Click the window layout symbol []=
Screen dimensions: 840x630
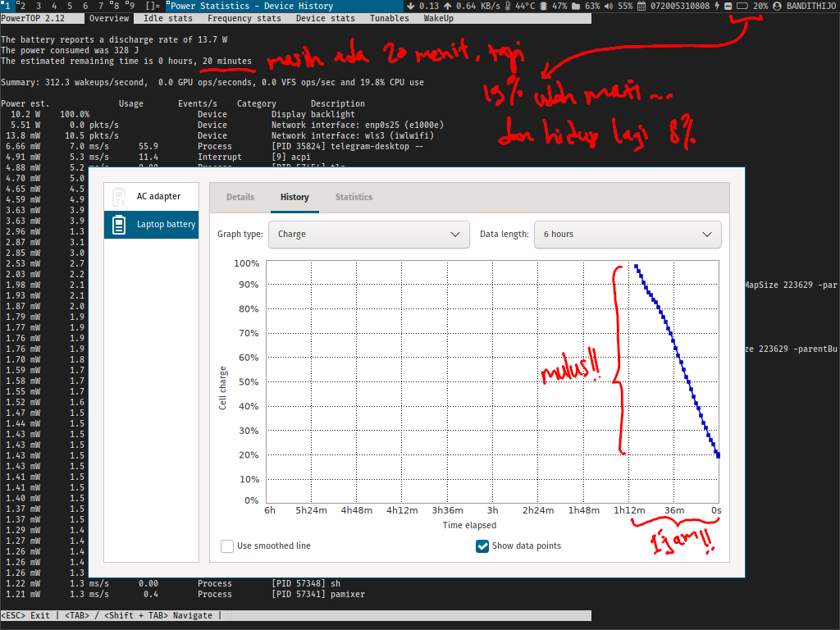click(x=153, y=6)
